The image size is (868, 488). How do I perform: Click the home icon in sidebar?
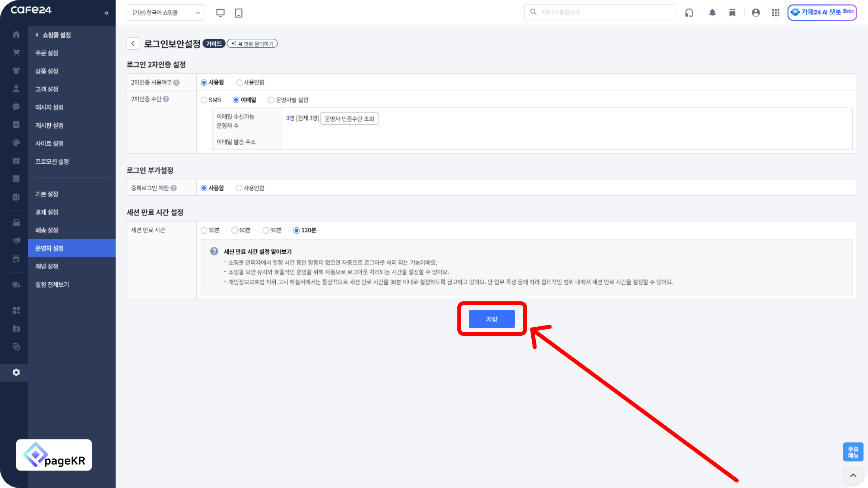click(16, 34)
